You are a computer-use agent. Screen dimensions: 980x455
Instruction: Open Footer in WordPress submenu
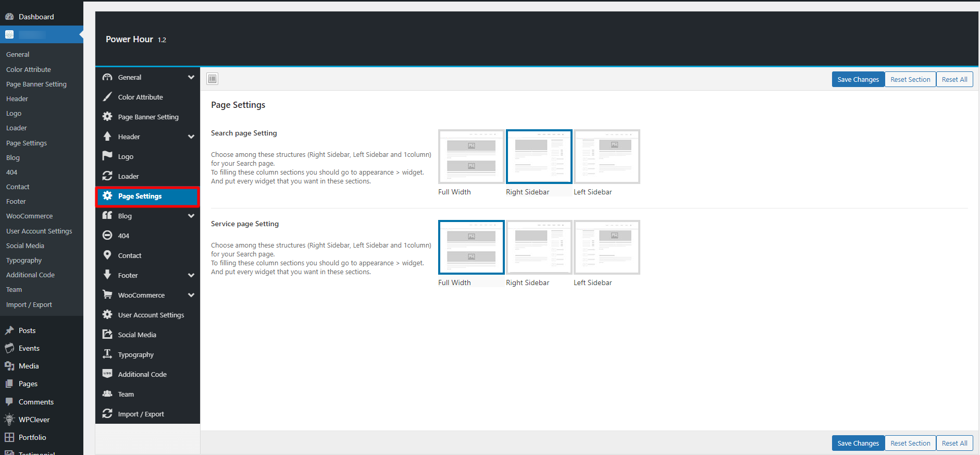[x=16, y=201]
